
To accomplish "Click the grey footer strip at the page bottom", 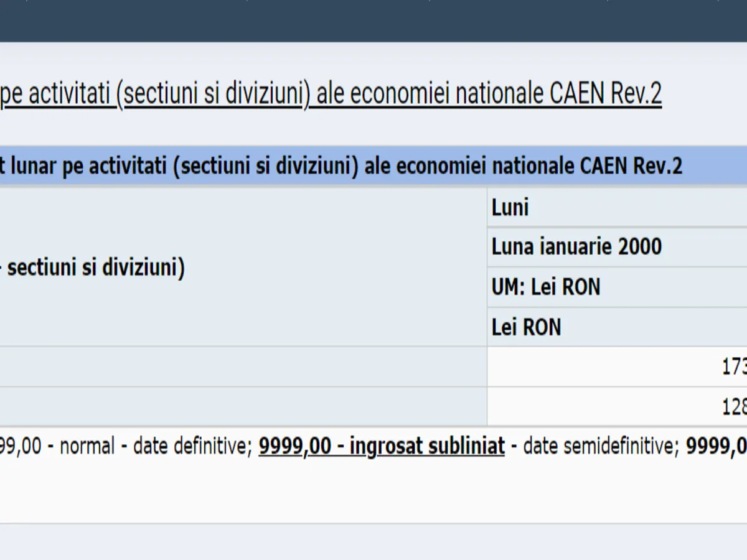I will click(x=374, y=541).
